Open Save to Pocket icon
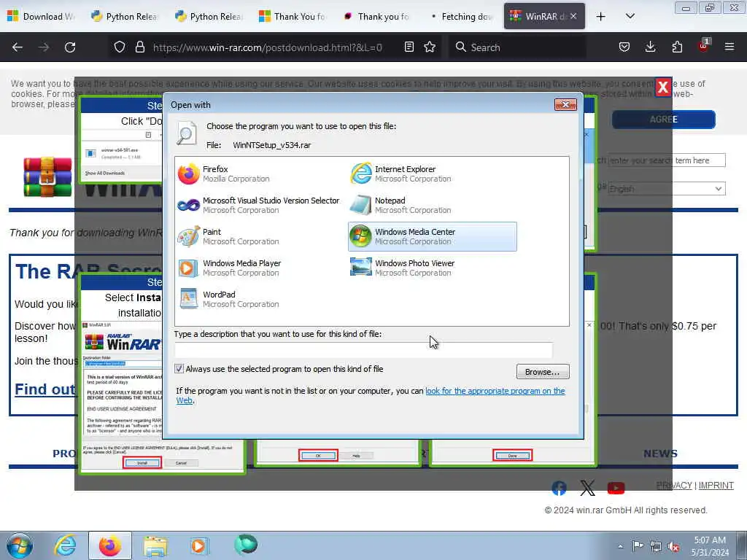The height and width of the screenshot is (560, 747). (624, 47)
